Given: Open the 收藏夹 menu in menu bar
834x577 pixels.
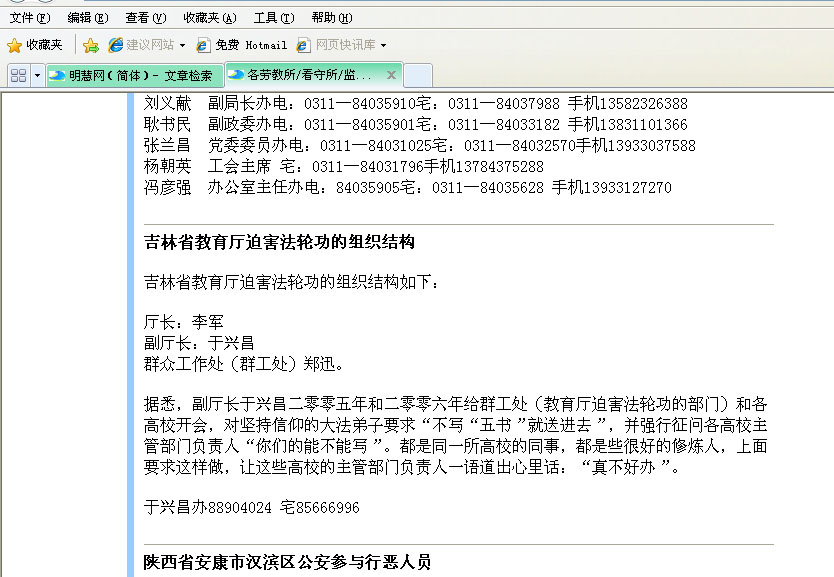Looking at the screenshot, I should [x=210, y=18].
